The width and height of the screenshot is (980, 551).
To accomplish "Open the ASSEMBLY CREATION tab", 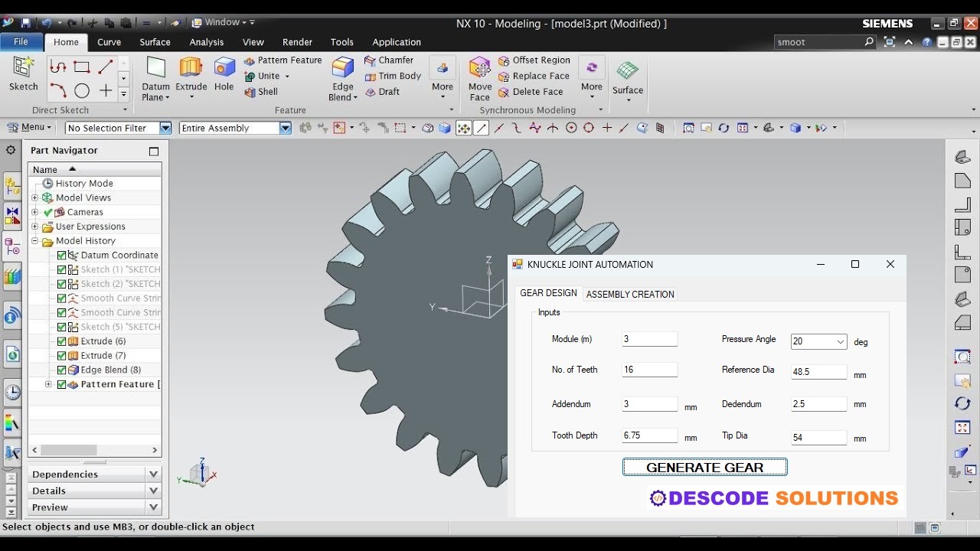I will pos(629,294).
